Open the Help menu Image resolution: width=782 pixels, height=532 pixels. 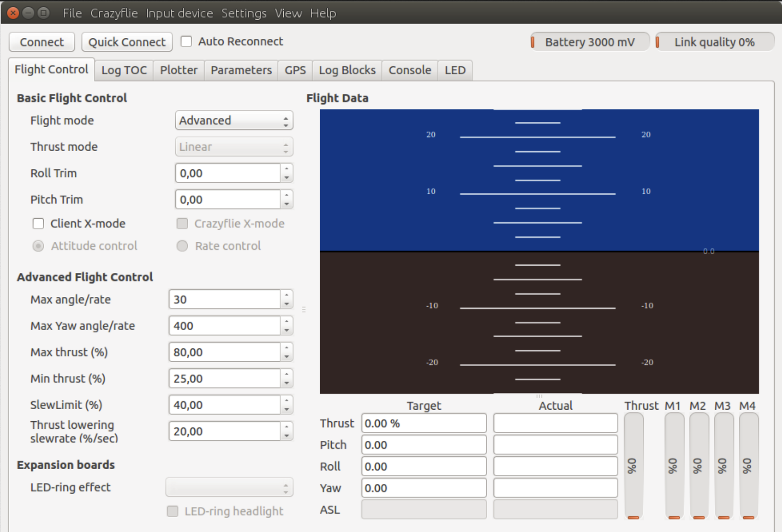tap(323, 13)
